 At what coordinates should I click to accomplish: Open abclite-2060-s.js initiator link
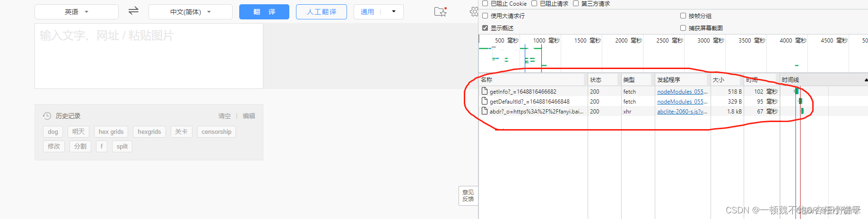[x=682, y=112]
